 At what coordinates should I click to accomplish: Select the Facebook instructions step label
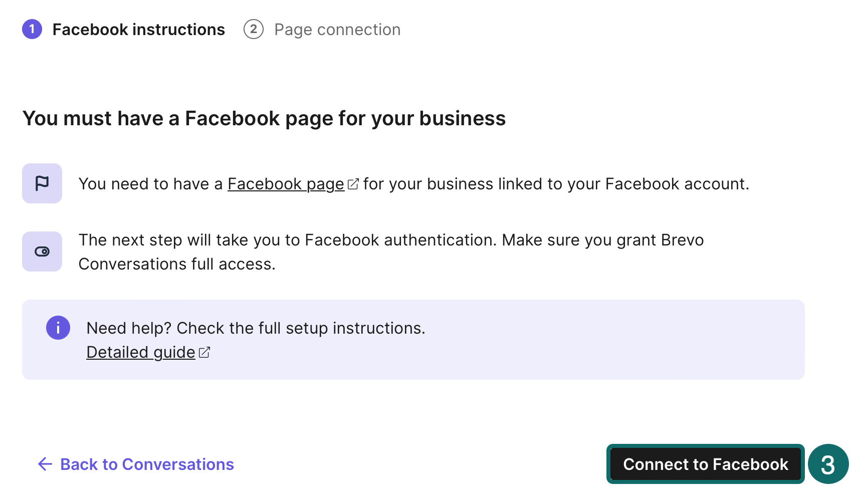[x=138, y=30]
